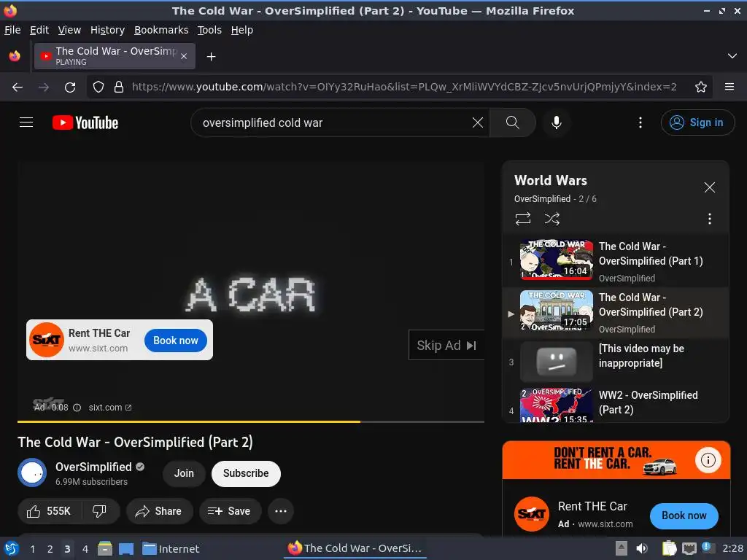Open the clipboard manager in the system tray

pos(669,548)
